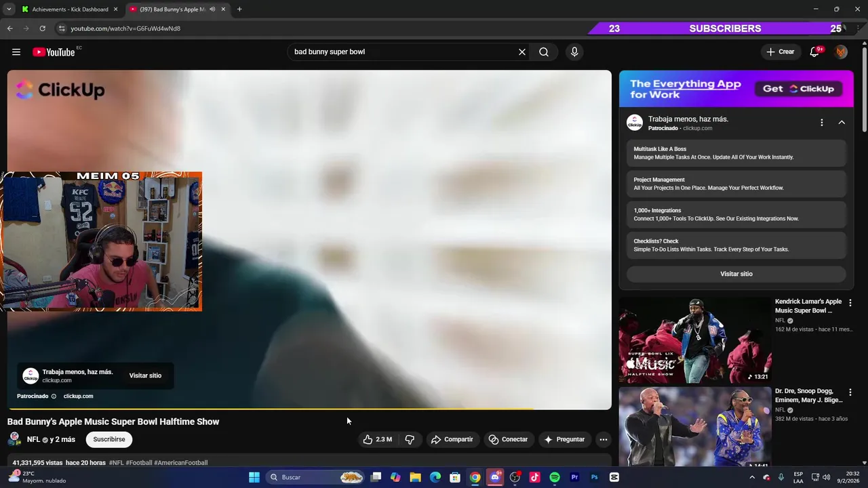Dislike the video with thumbs down
This screenshot has width=868, height=488.
410,439
